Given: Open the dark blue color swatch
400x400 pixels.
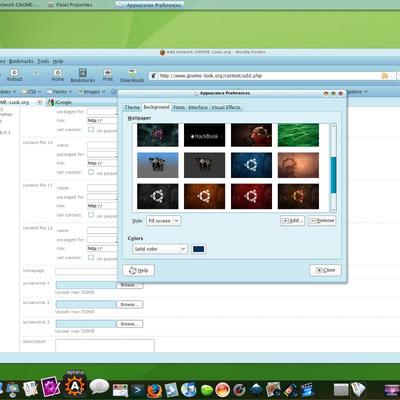Looking at the screenshot, I should pyautogui.click(x=198, y=249).
